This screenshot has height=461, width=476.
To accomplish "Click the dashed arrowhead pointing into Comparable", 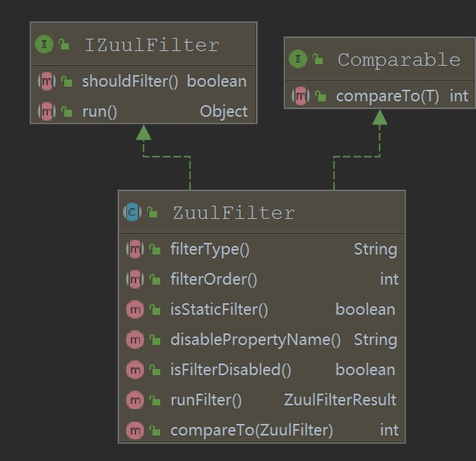I will pos(379,118).
